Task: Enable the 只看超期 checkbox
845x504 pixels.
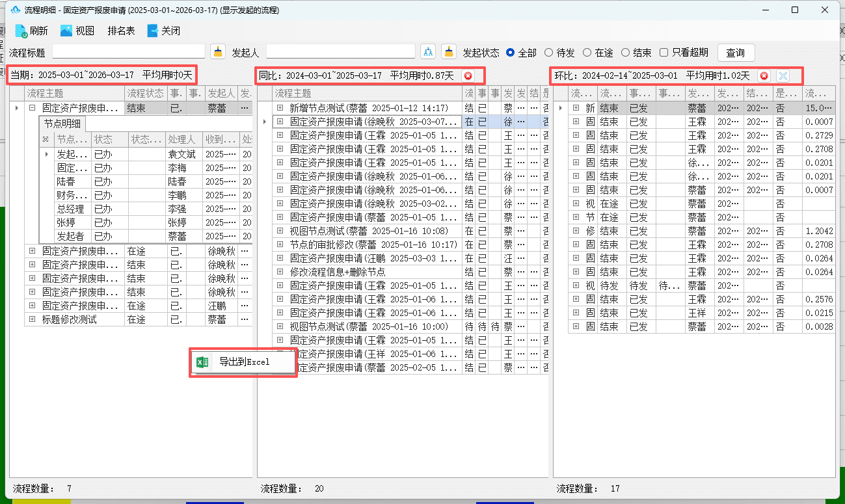Action: pos(664,53)
